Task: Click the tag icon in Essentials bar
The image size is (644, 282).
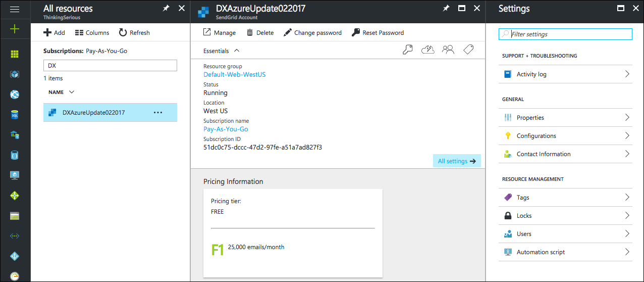Action: [x=468, y=50]
